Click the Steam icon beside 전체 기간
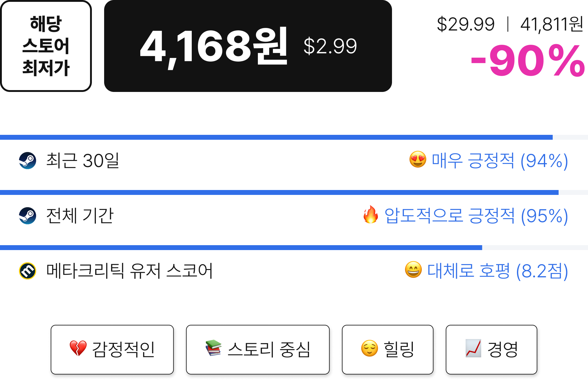588x380 pixels. coord(28,216)
